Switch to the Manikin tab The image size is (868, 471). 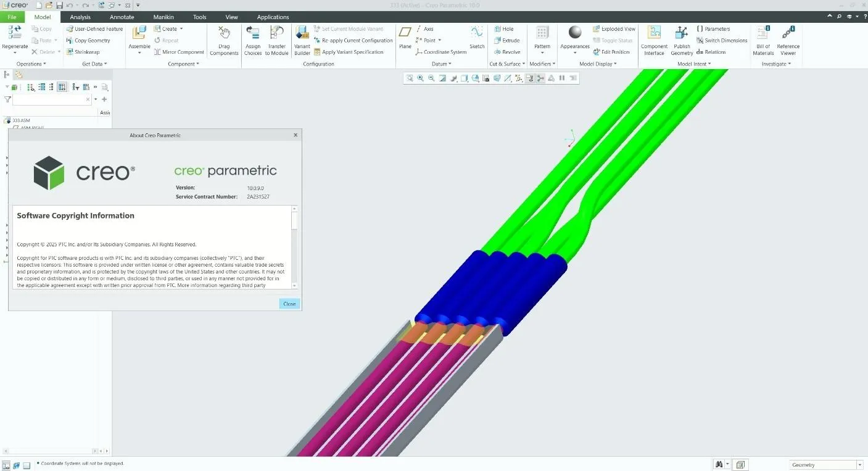point(163,17)
